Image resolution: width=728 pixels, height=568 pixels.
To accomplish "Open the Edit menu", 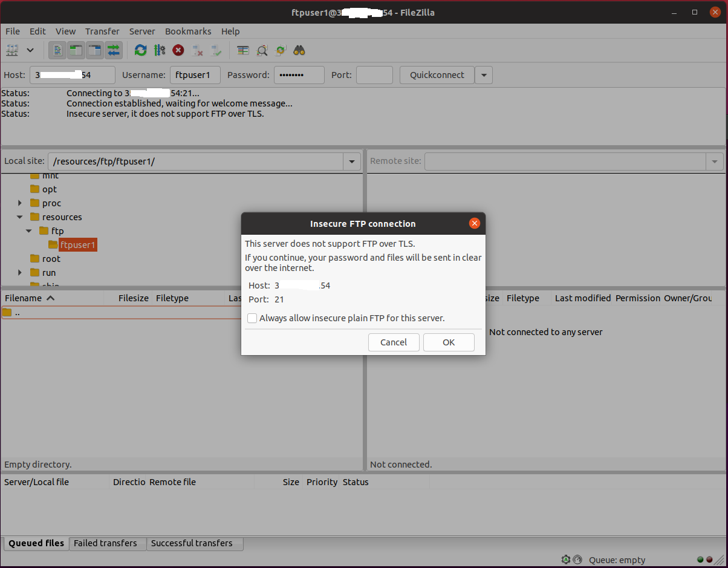I will pos(37,31).
